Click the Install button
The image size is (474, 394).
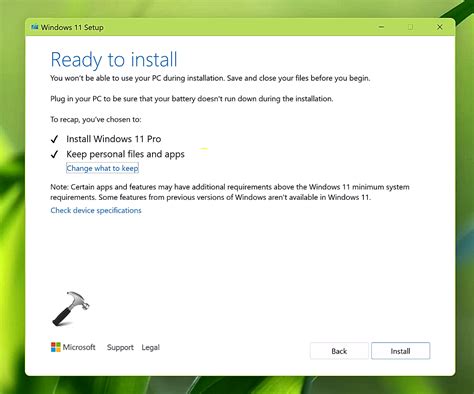tap(400, 351)
